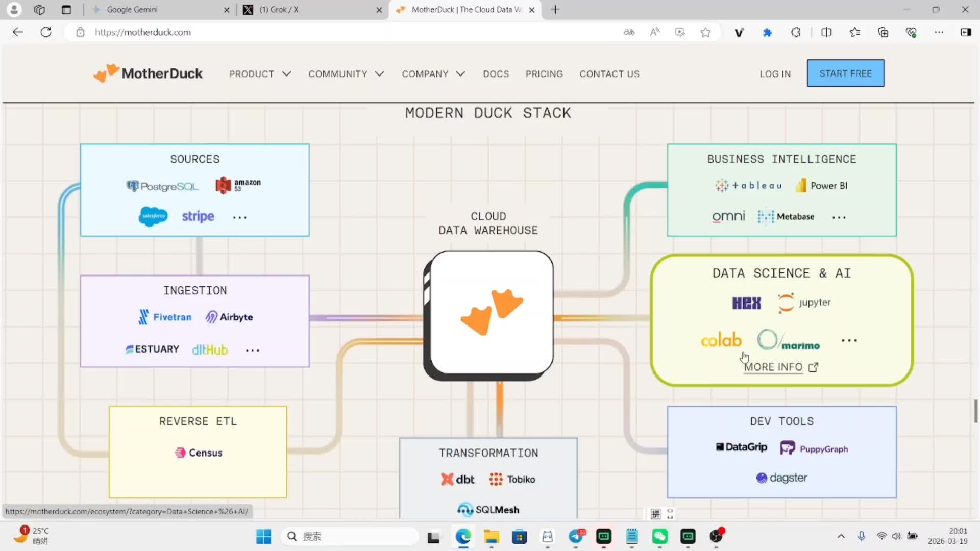This screenshot has height=551, width=980.
Task: Expand the COMMUNITY dropdown menu
Action: (x=346, y=74)
